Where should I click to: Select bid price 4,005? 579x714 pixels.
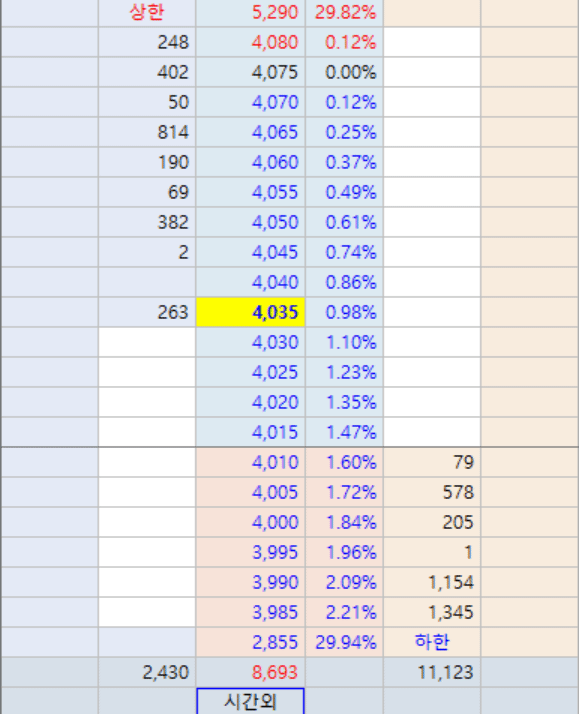275,493
